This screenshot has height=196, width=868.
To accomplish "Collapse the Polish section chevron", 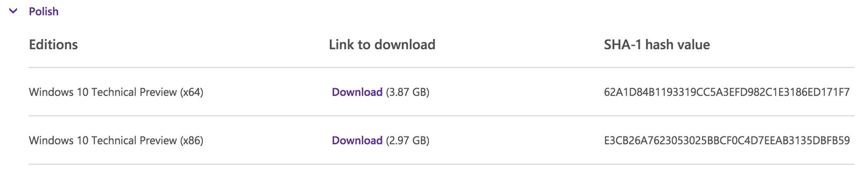I will coord(14,11).
